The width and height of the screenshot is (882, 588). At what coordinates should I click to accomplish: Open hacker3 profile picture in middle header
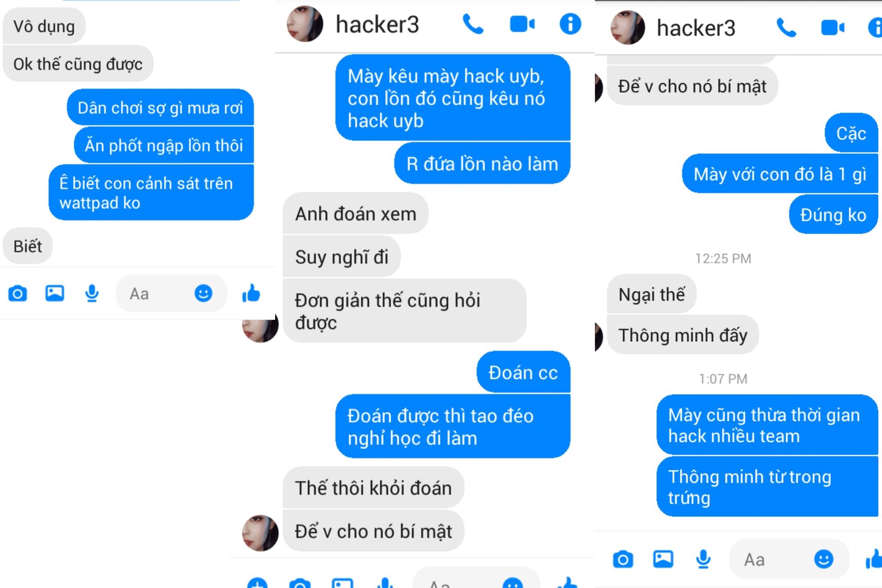(x=305, y=24)
